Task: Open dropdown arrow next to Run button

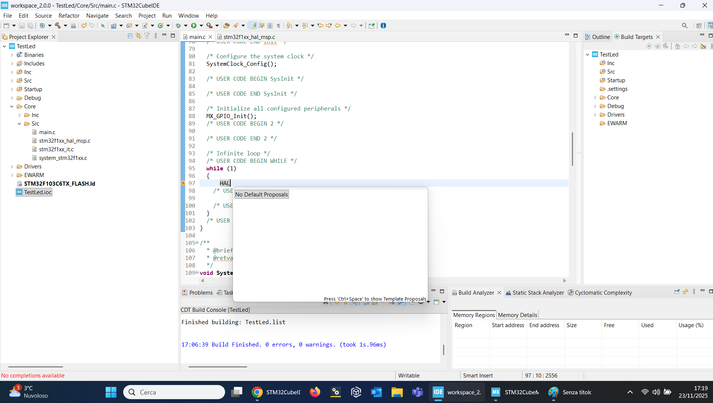Action: point(200,25)
